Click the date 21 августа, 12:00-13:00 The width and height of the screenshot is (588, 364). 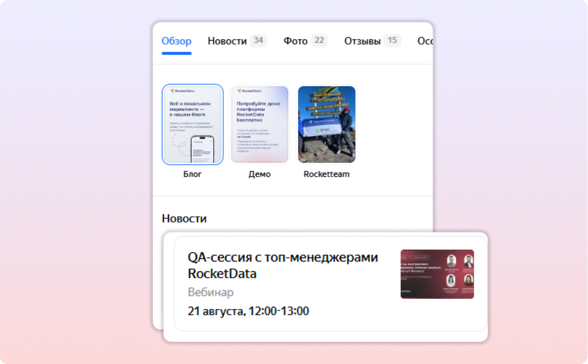coord(248,311)
